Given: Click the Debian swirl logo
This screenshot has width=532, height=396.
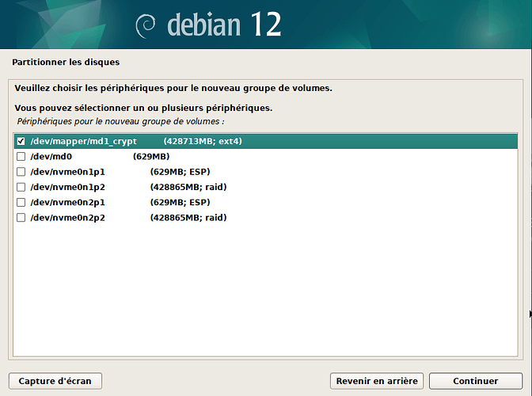Looking at the screenshot, I should (x=145, y=26).
